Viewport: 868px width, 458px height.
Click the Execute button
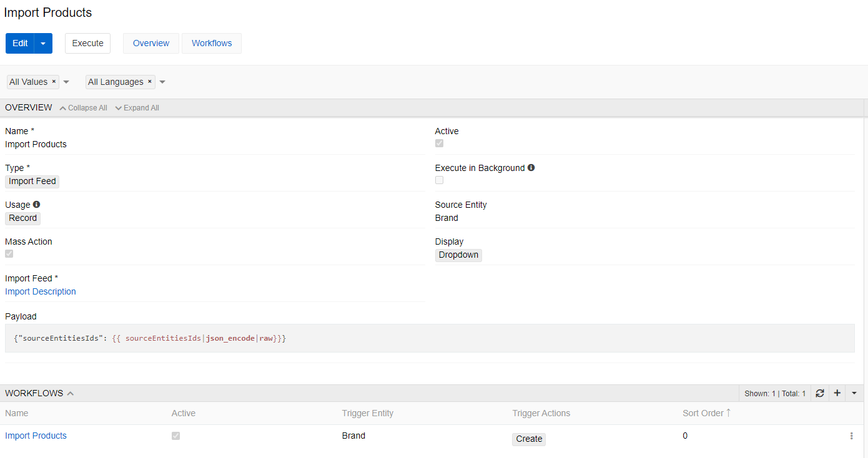click(x=87, y=43)
